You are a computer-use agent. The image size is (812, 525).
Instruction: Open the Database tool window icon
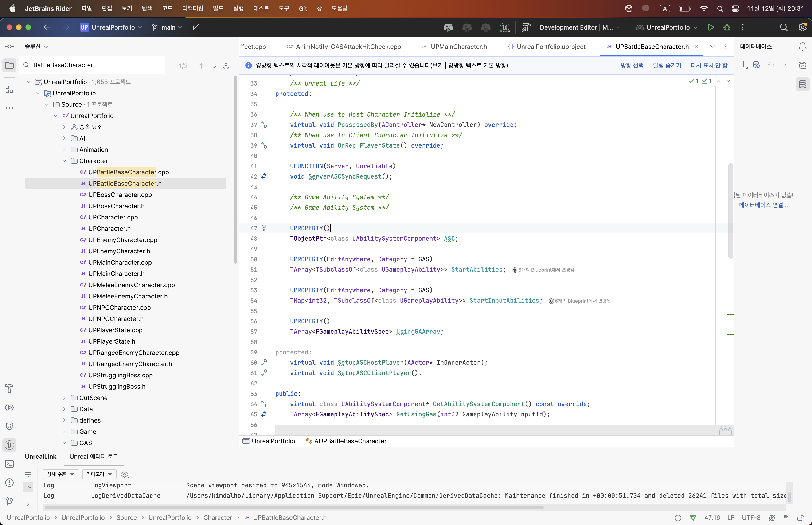pos(802,84)
